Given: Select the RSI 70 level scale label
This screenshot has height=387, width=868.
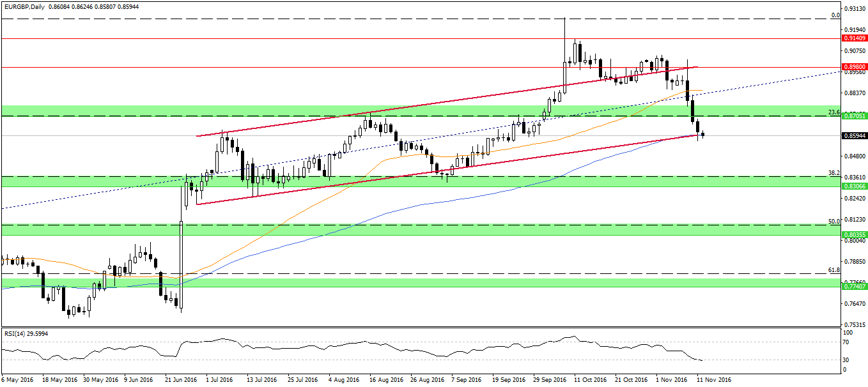Looking at the screenshot, I should pos(846,342).
